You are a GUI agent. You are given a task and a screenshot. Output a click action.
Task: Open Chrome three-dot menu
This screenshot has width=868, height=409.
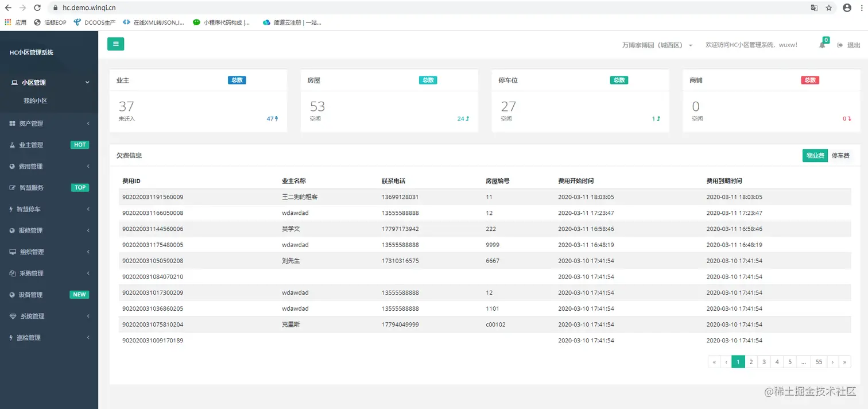[862, 8]
